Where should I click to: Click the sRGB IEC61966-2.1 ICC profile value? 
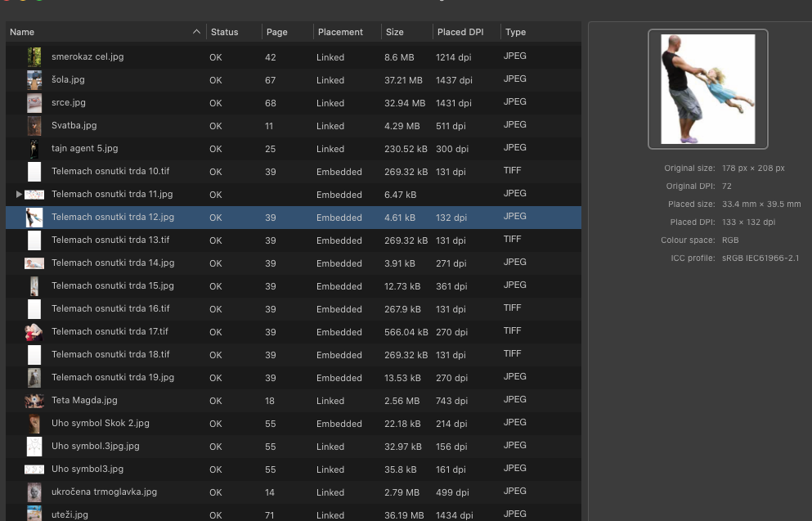760,258
